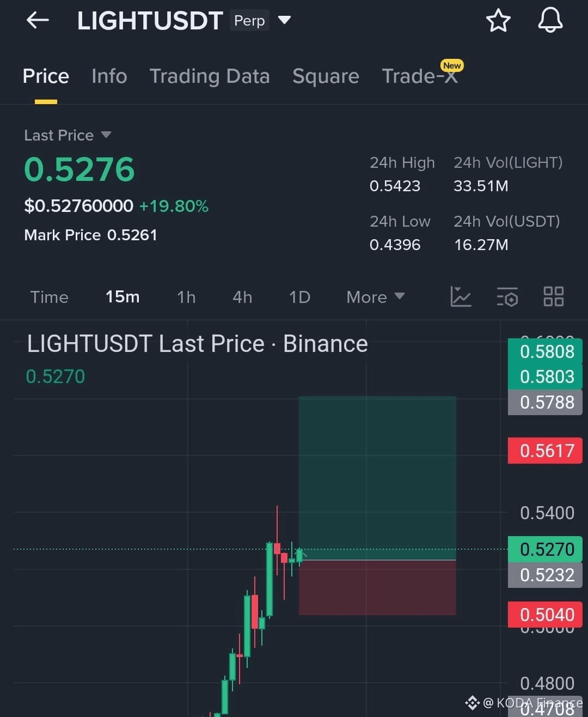Switch to the 15m interval
The width and height of the screenshot is (588, 717).
(x=122, y=297)
